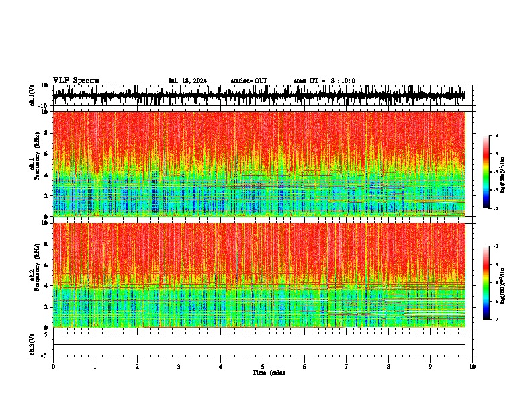
Task: Click the ch.1 spectrogram "8" kHz tick label
Action: [46, 133]
